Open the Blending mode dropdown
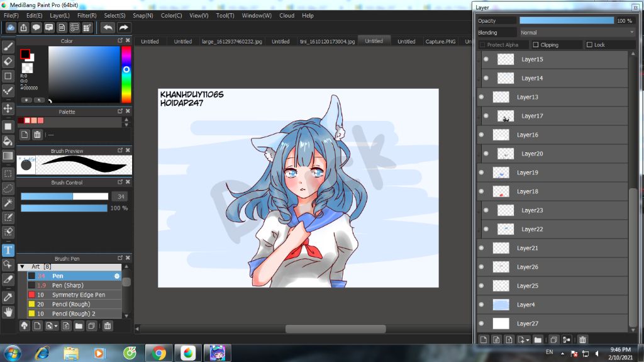Screen dimensions: 644x362 577,33
